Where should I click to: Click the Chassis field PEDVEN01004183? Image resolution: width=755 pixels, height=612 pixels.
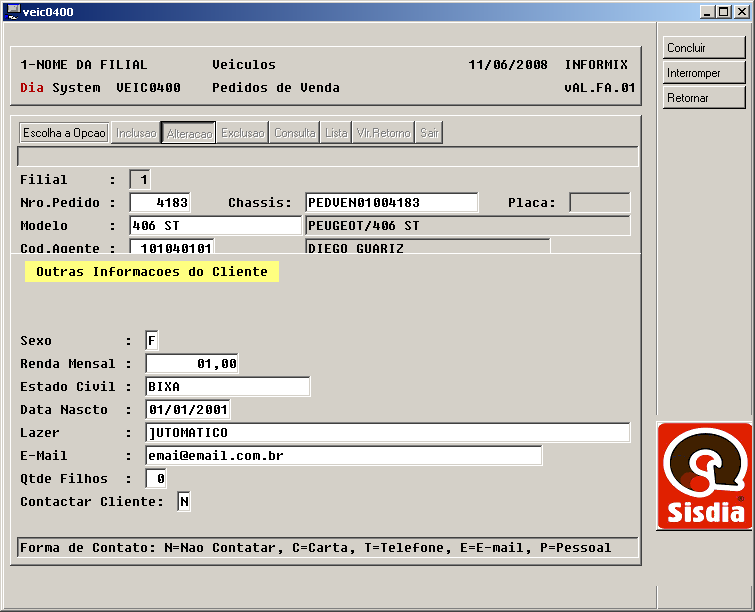coord(392,203)
